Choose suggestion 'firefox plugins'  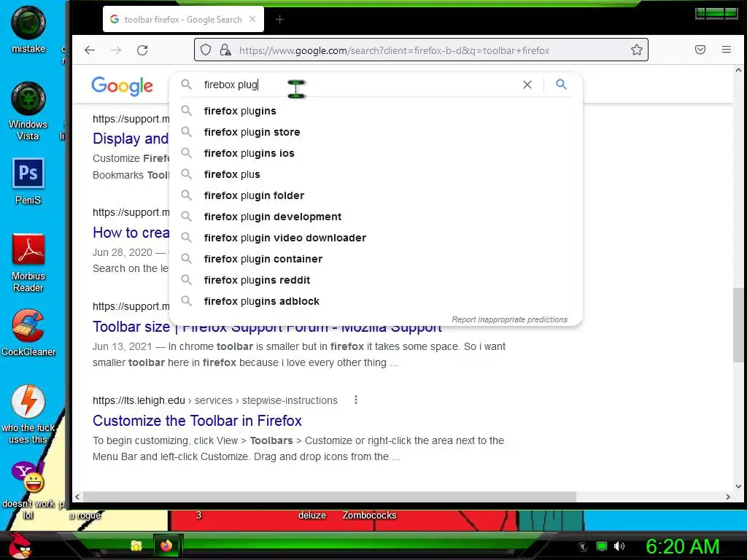[x=376, y=111]
